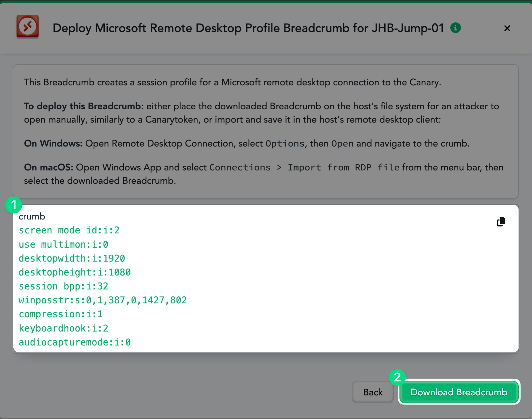The width and height of the screenshot is (532, 419).
Task: Click the dialog title mentioning JHB-Jump-01
Action: coord(248,28)
